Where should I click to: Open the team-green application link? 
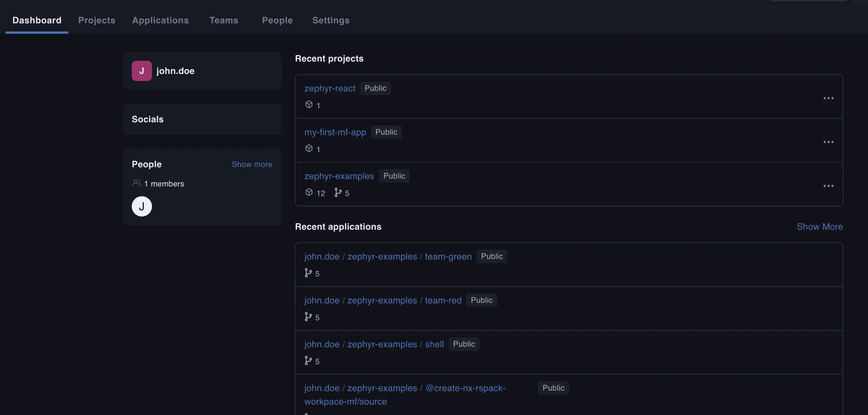coord(448,256)
